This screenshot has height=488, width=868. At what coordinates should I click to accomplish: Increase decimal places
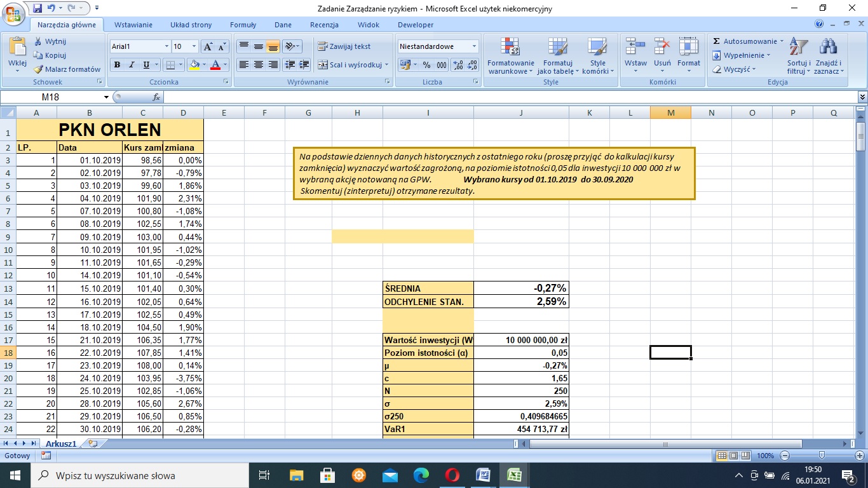(458, 65)
